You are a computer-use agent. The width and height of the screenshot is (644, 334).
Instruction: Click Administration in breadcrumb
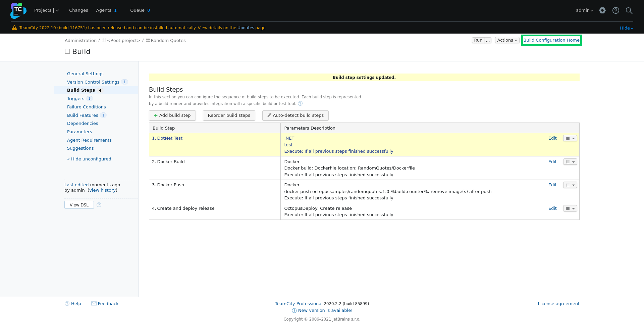coord(80,41)
